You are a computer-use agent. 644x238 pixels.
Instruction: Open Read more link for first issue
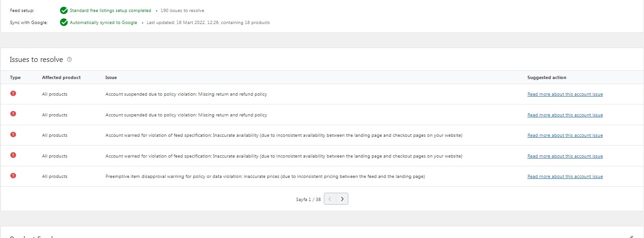(565, 94)
